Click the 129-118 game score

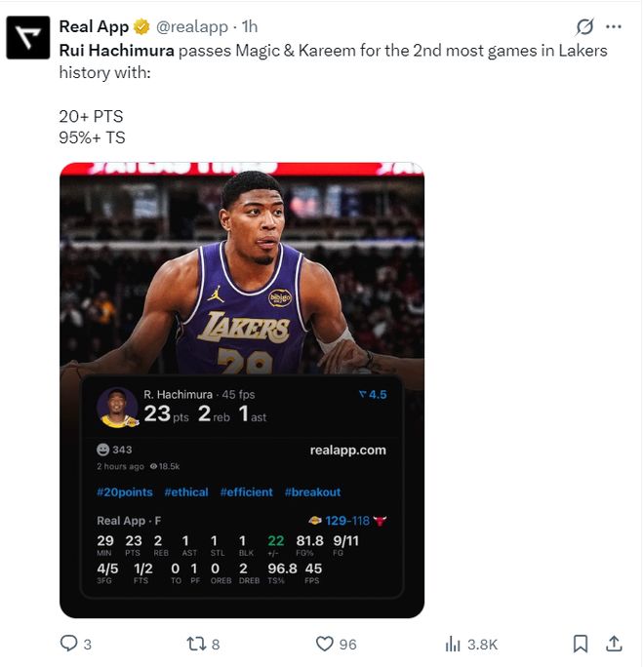point(346,521)
